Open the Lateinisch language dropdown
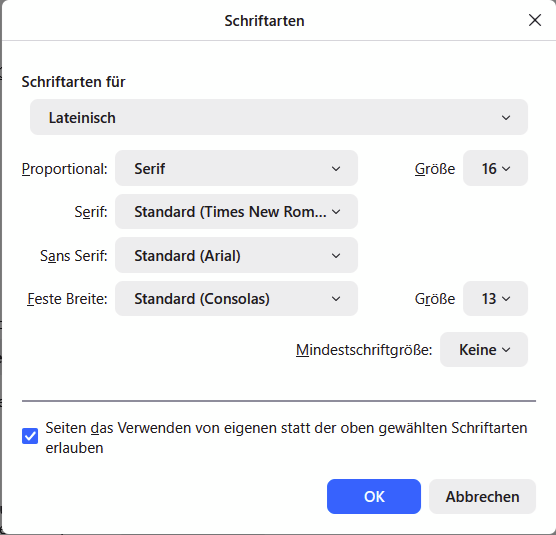556x535 pixels. [279, 117]
